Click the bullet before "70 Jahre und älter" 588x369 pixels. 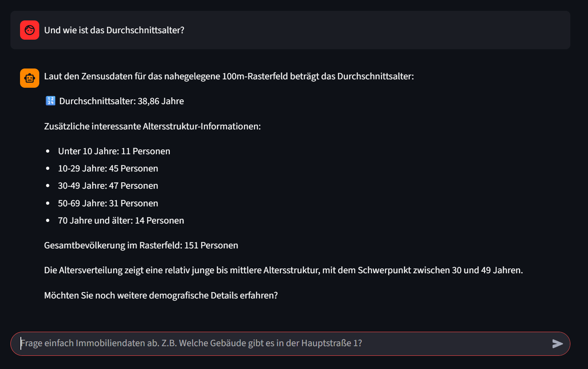coord(48,221)
